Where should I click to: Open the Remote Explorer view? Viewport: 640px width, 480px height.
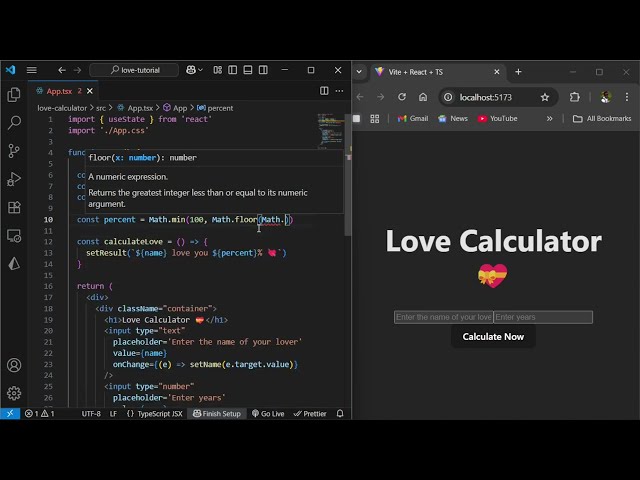pyautogui.click(x=14, y=236)
